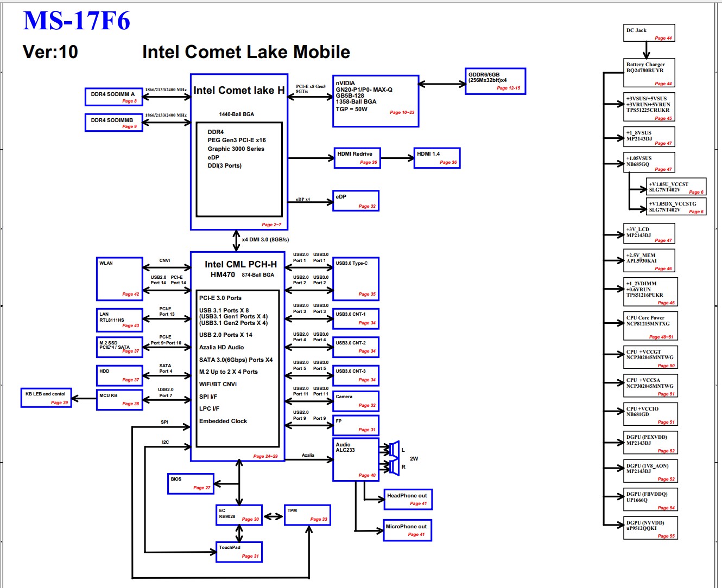The width and height of the screenshot is (722, 588).
Task: Select the USB3.0 Type-C block
Action: coord(356,279)
